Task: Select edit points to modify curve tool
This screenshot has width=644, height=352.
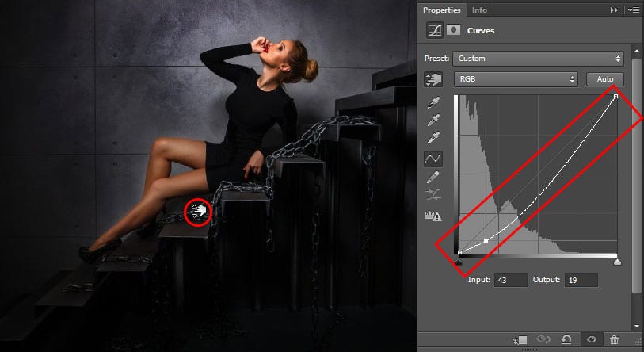Action: click(433, 159)
